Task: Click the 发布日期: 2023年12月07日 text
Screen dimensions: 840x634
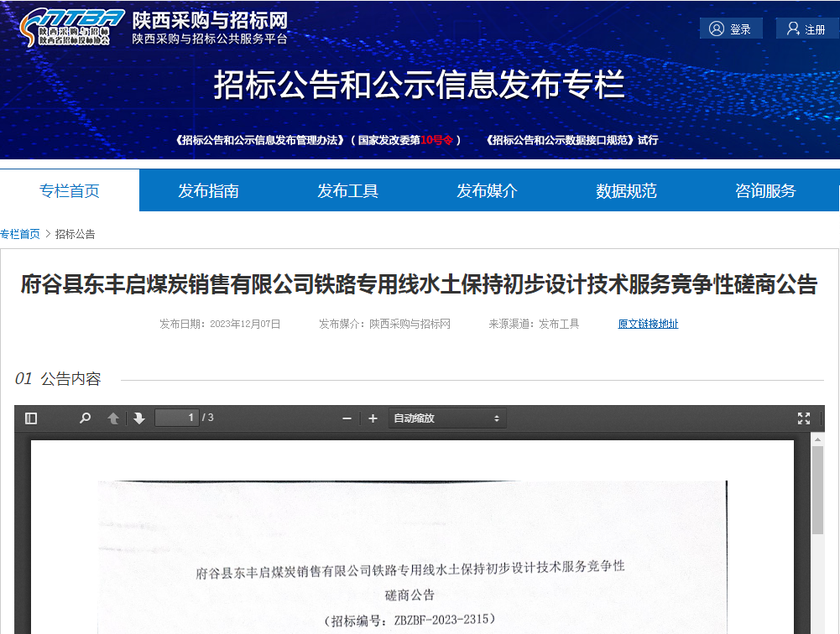Action: (x=220, y=324)
